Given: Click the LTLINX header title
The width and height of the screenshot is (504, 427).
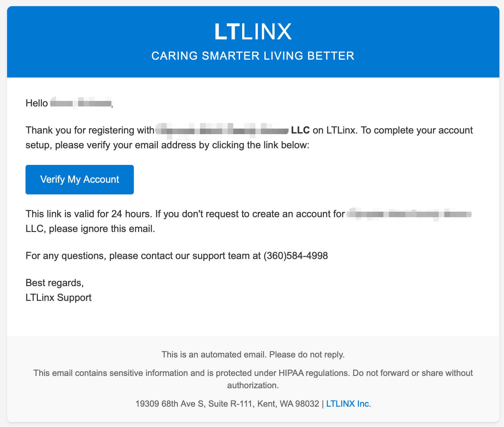Looking at the screenshot, I should click(x=253, y=32).
